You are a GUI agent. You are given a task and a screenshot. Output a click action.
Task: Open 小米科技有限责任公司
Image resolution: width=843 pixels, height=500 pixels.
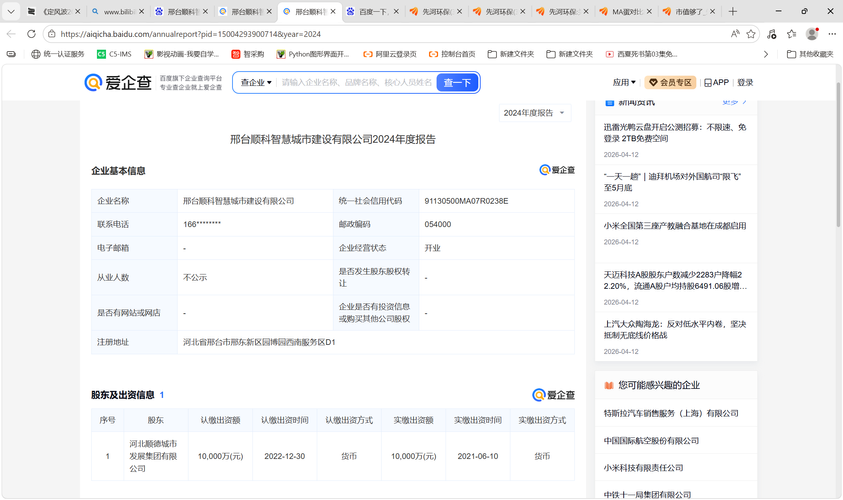click(x=644, y=468)
